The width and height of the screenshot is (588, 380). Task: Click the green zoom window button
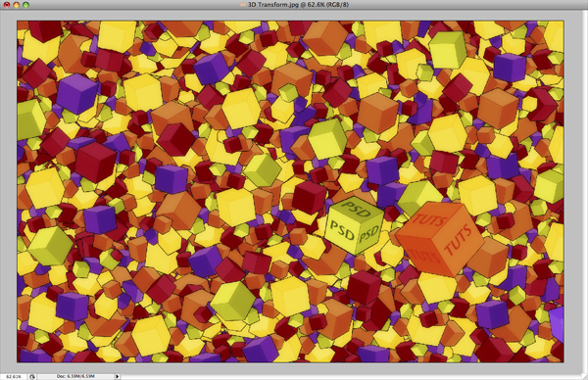point(25,5)
